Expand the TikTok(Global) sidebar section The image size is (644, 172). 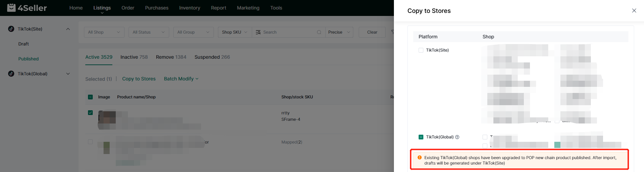tap(68, 74)
